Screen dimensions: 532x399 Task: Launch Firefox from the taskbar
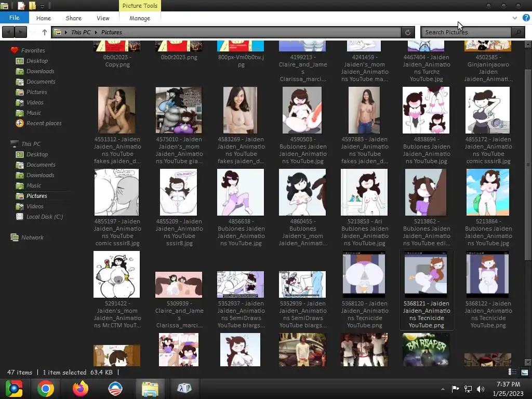[81, 389]
